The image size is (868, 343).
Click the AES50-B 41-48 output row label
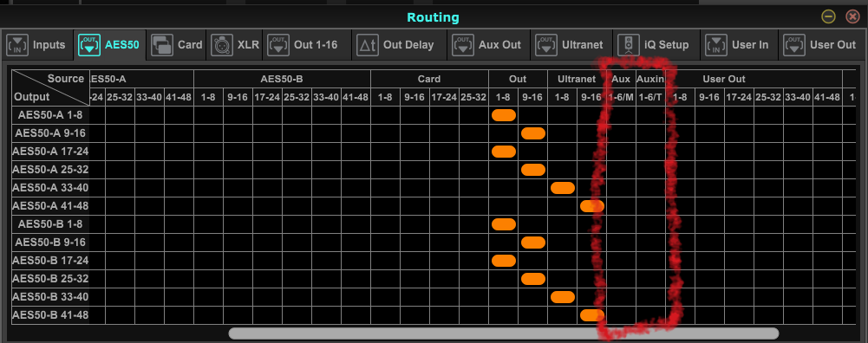point(51,315)
